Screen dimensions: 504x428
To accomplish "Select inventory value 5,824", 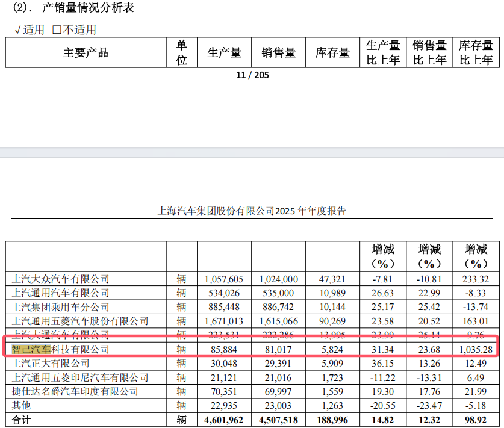I will click(332, 350).
